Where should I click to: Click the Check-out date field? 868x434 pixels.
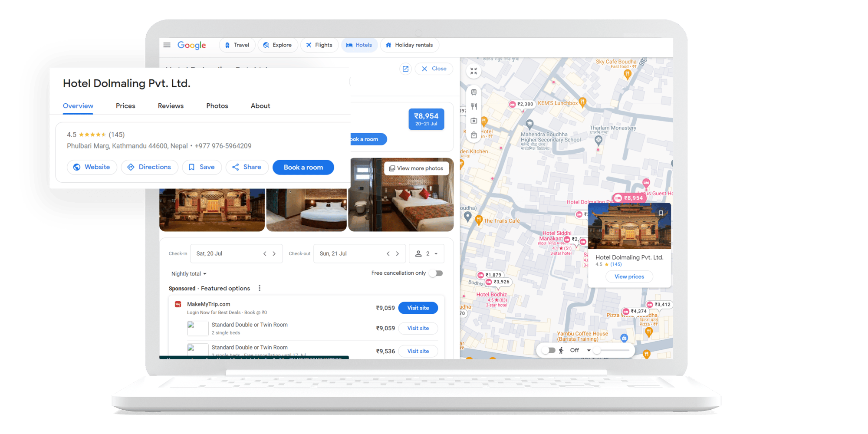(x=359, y=254)
